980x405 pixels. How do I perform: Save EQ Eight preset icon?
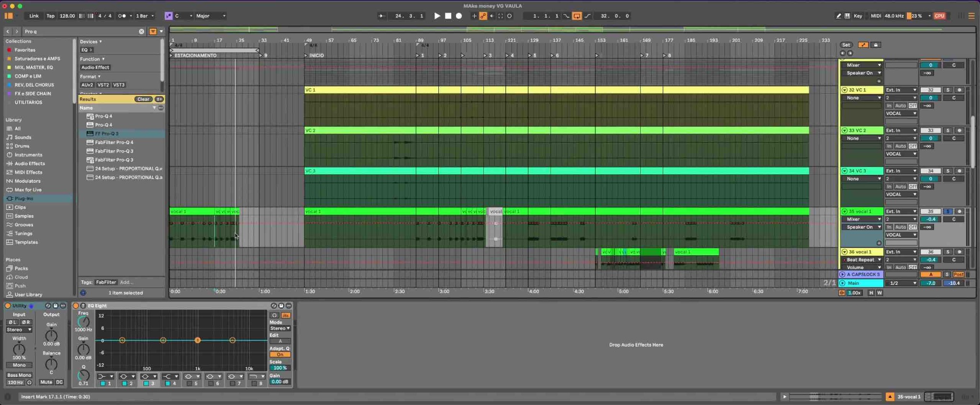click(x=281, y=306)
